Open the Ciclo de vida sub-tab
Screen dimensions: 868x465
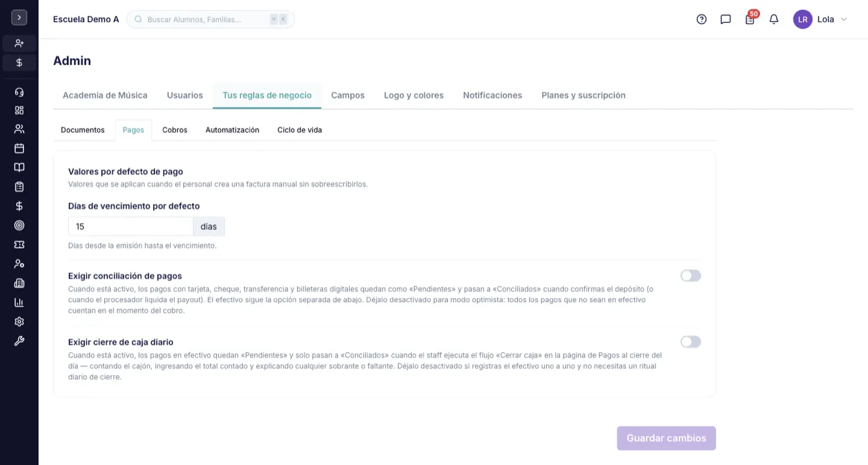[x=299, y=130]
